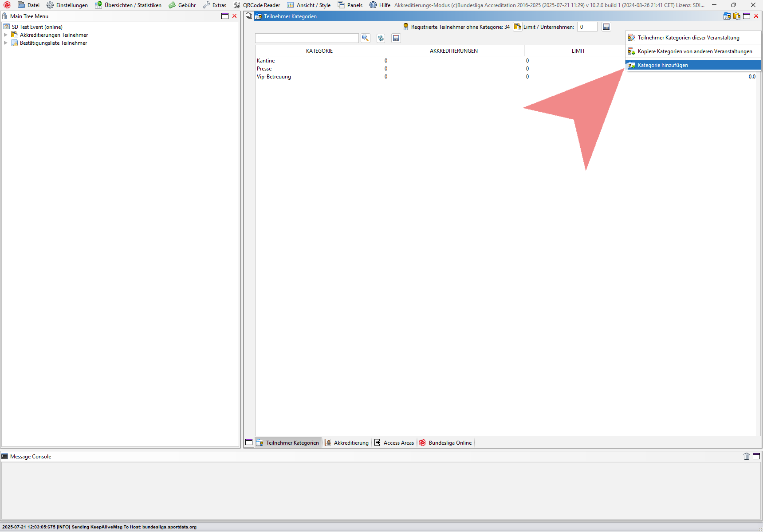Sort by KATEGORIE column header
This screenshot has width=763, height=532.
coord(319,51)
